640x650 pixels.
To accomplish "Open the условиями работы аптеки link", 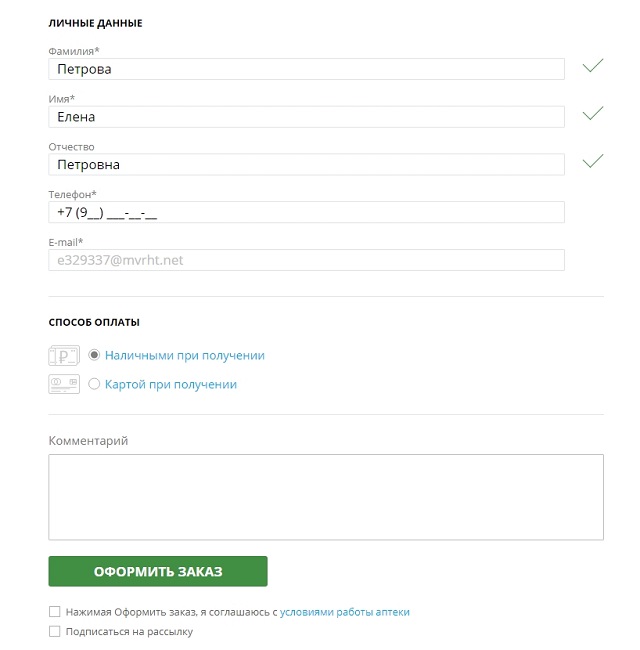I will (345, 612).
